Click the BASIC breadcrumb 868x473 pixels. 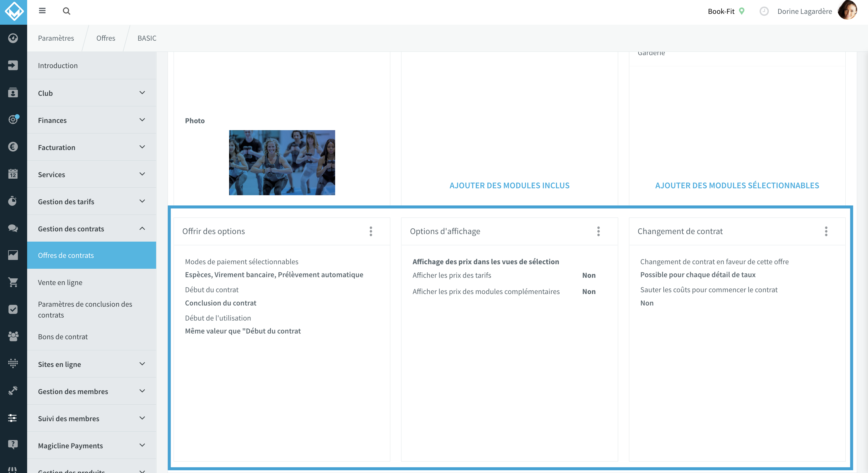[147, 38]
